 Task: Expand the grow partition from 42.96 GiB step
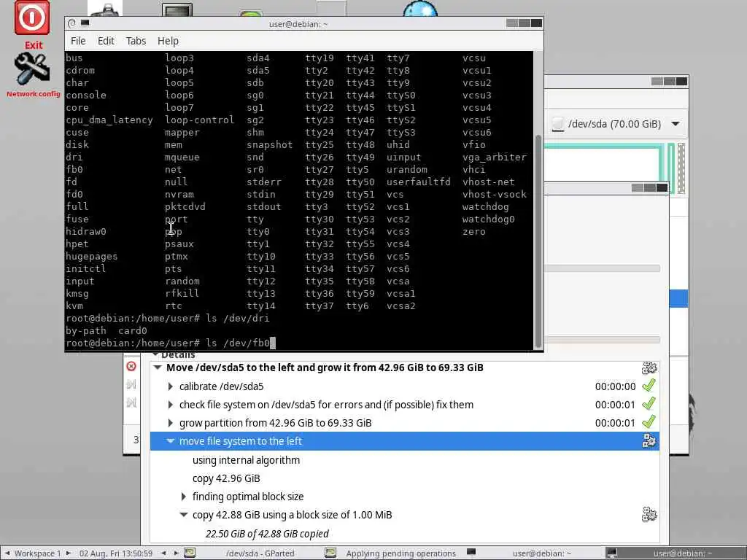click(171, 422)
